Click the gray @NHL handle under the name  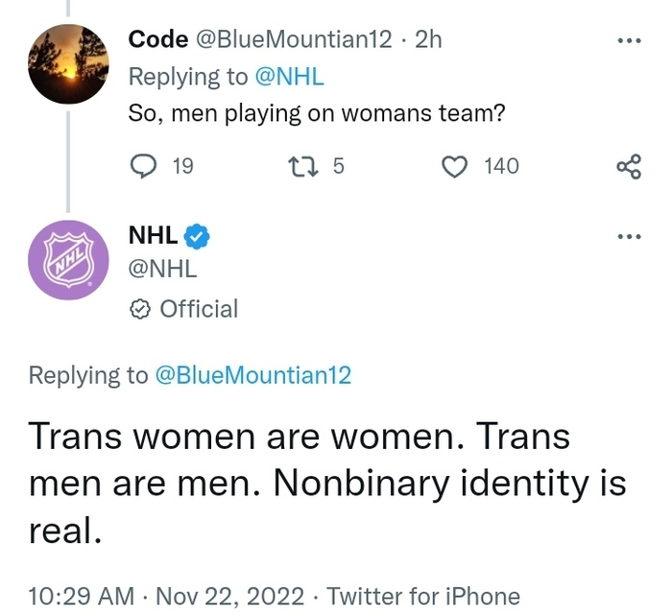click(162, 270)
